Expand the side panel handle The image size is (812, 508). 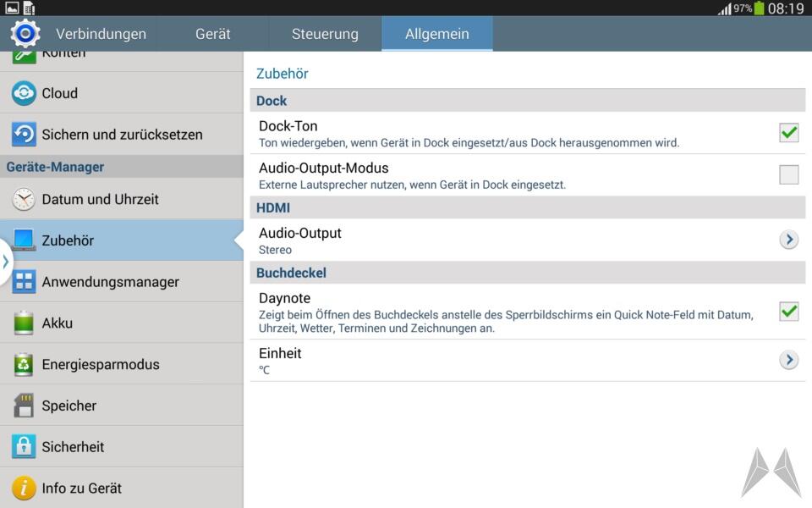[x=5, y=262]
